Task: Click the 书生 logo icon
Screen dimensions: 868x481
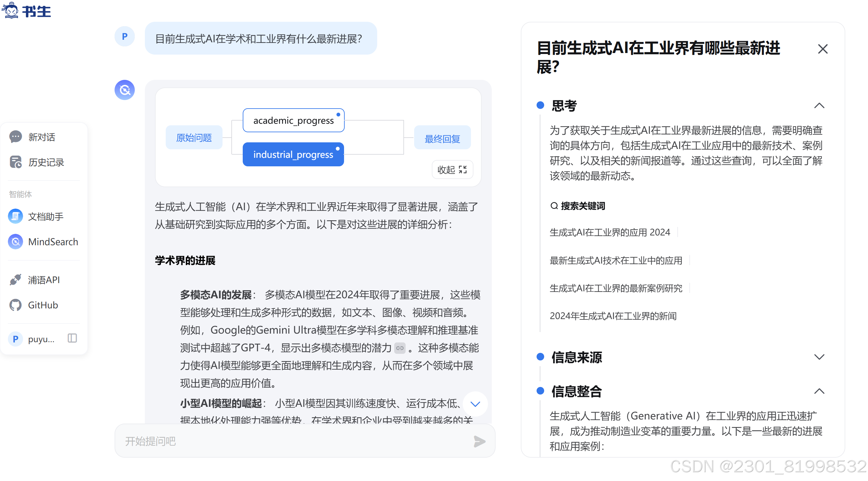Action: [x=10, y=10]
